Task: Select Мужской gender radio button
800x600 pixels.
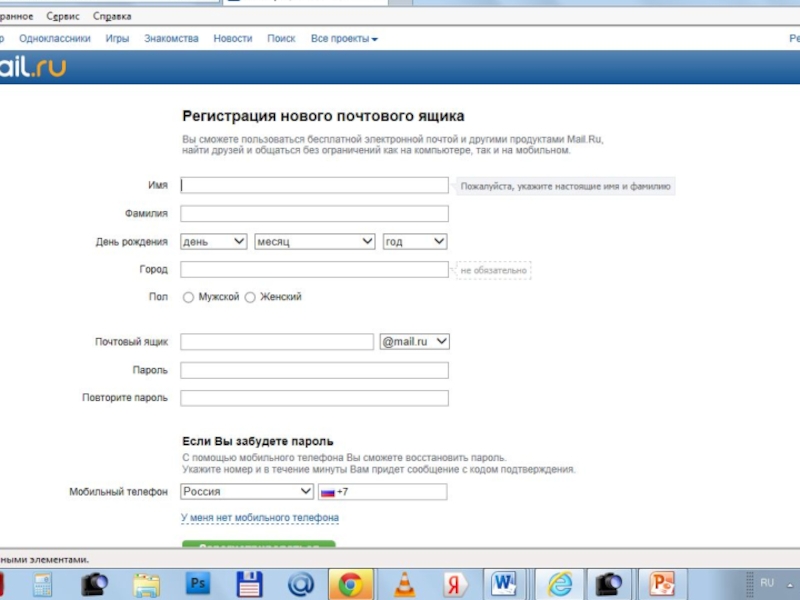Action: 188,297
